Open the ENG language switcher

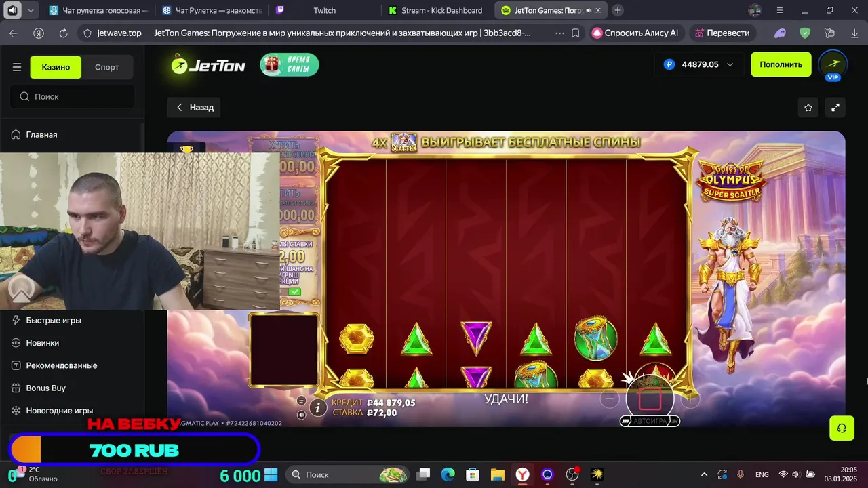pyautogui.click(x=762, y=474)
